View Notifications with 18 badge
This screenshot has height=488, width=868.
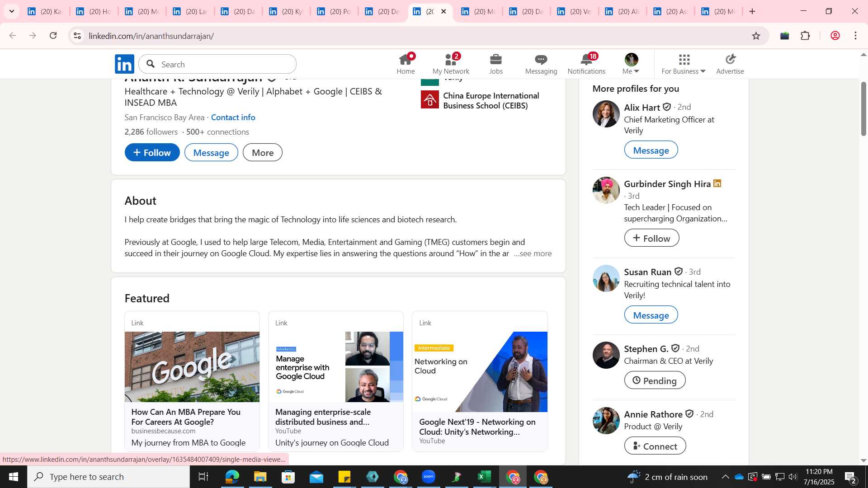[x=586, y=64]
